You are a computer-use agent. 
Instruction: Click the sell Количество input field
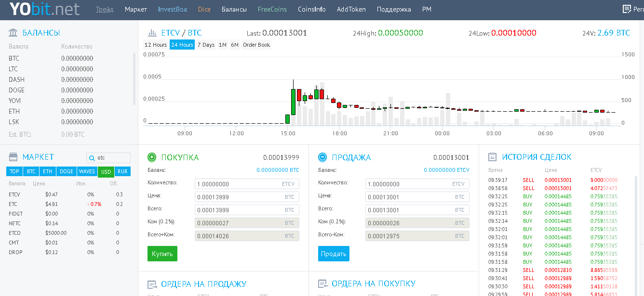click(417, 184)
